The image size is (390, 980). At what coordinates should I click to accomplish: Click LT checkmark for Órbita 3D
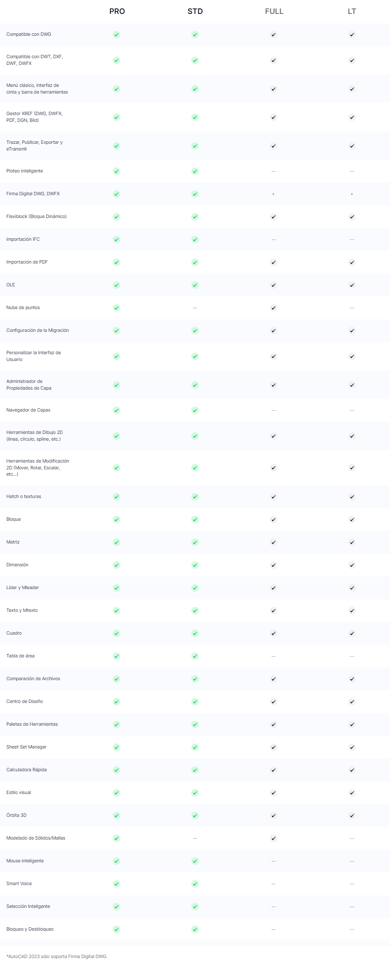coord(352,816)
